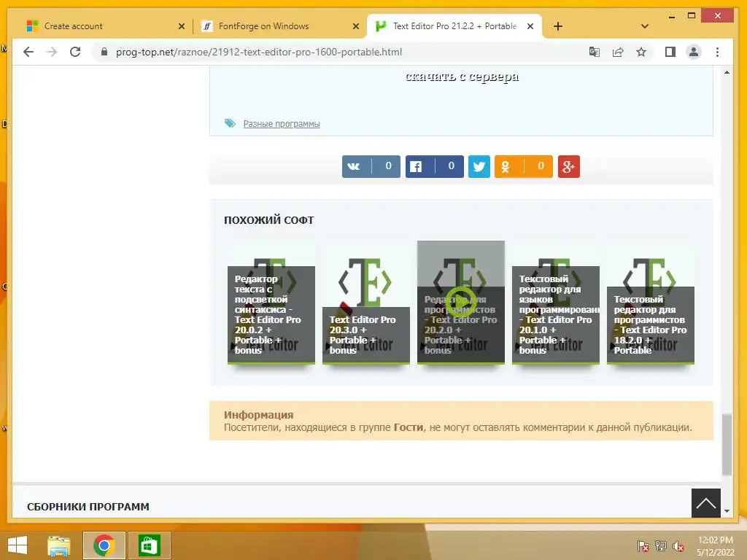Viewport: 747px width, 560px height.
Task: Close the Create account tab
Action: pyautogui.click(x=182, y=26)
